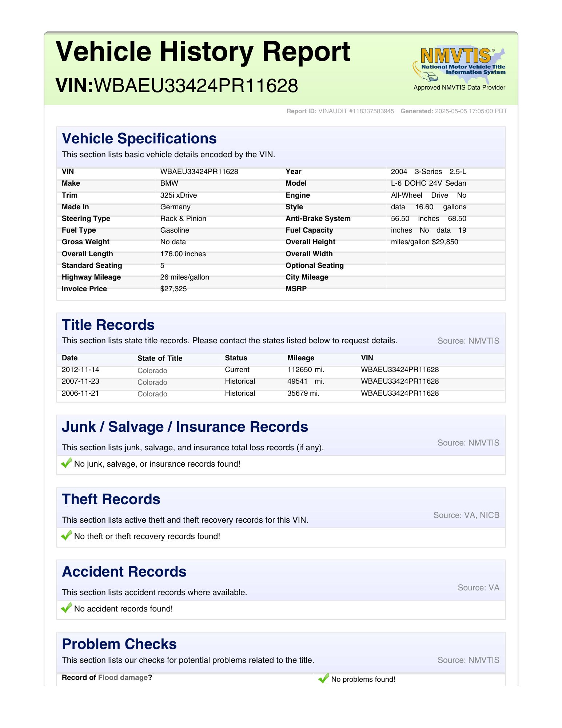Click the 35679 mi. mileage cell
This screenshot has width=562, height=728.
coord(303,393)
